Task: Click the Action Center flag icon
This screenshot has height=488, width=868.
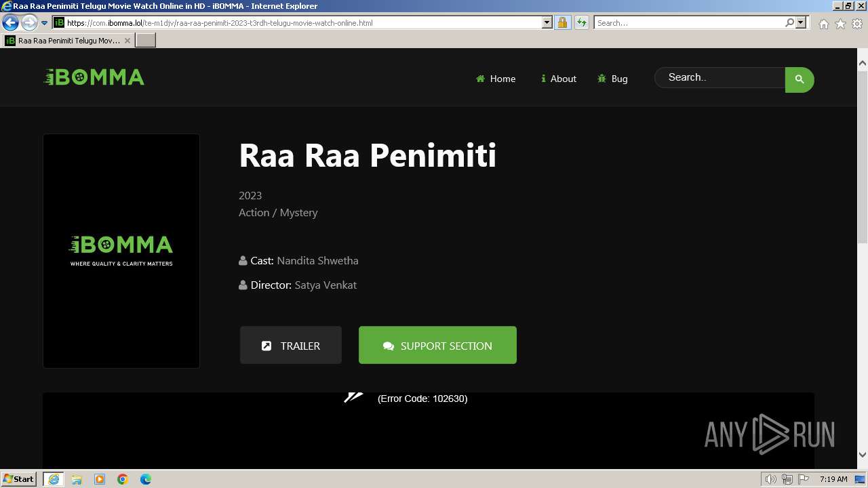Action: pos(804,479)
